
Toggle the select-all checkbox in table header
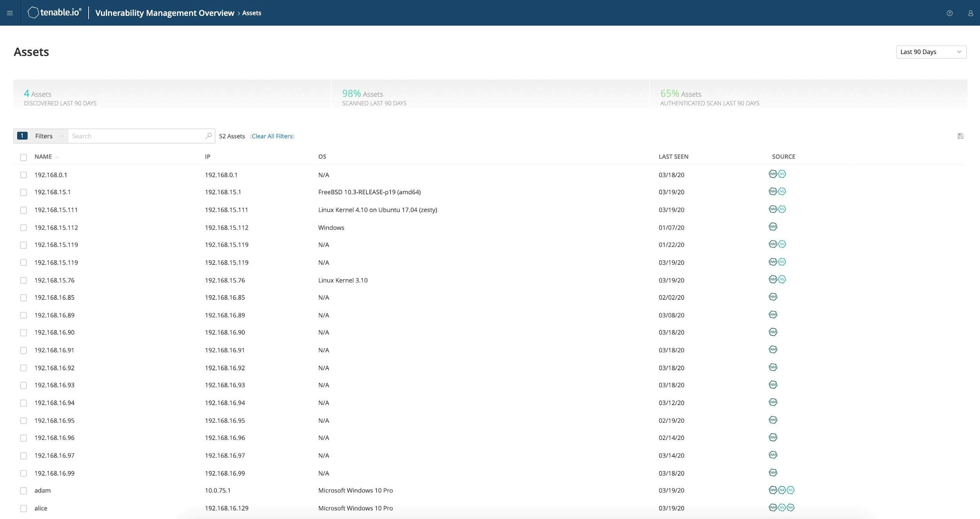22,156
